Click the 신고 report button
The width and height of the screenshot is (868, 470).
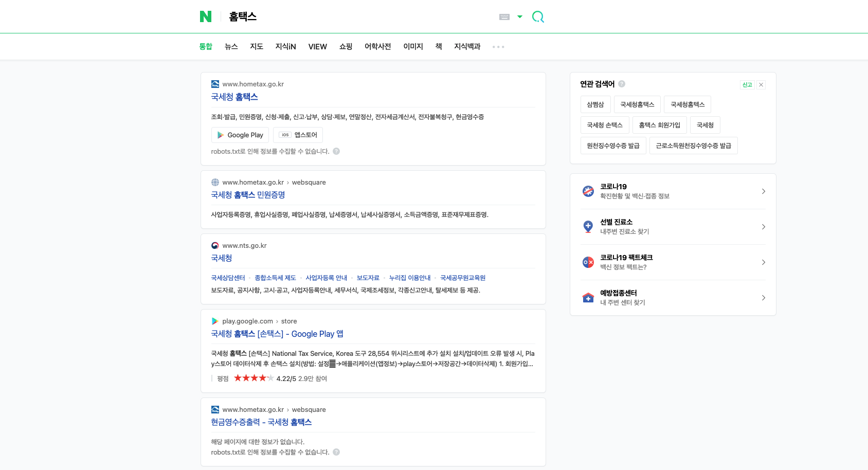tap(747, 85)
